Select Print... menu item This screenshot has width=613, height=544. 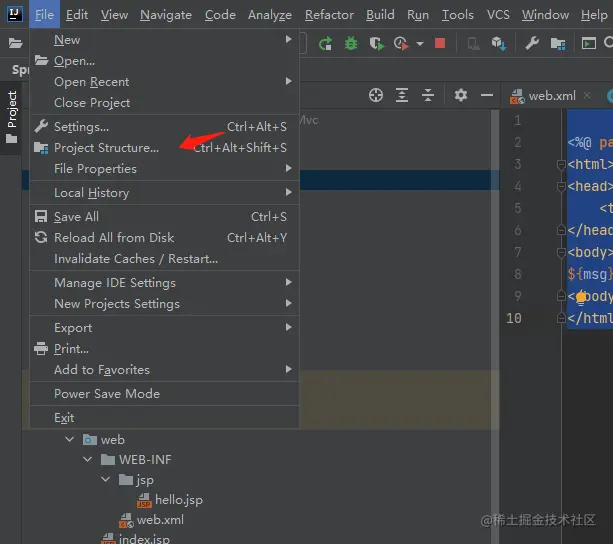(165, 349)
